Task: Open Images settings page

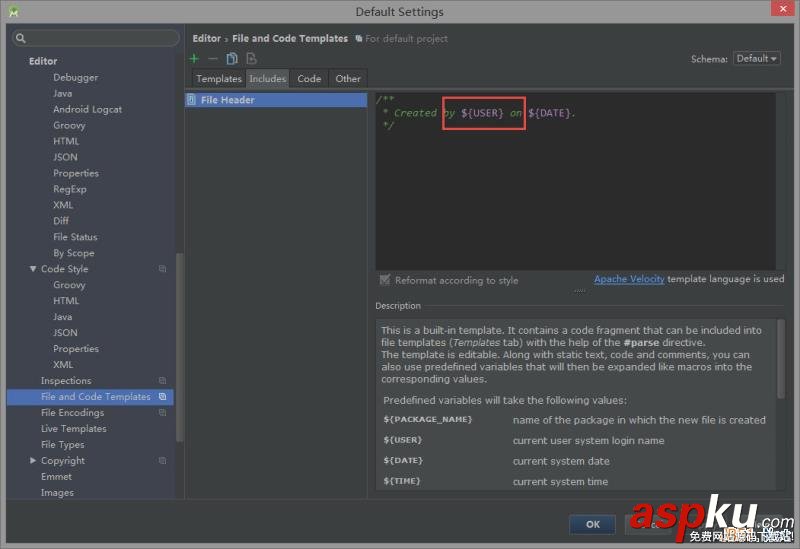Action: coord(57,492)
